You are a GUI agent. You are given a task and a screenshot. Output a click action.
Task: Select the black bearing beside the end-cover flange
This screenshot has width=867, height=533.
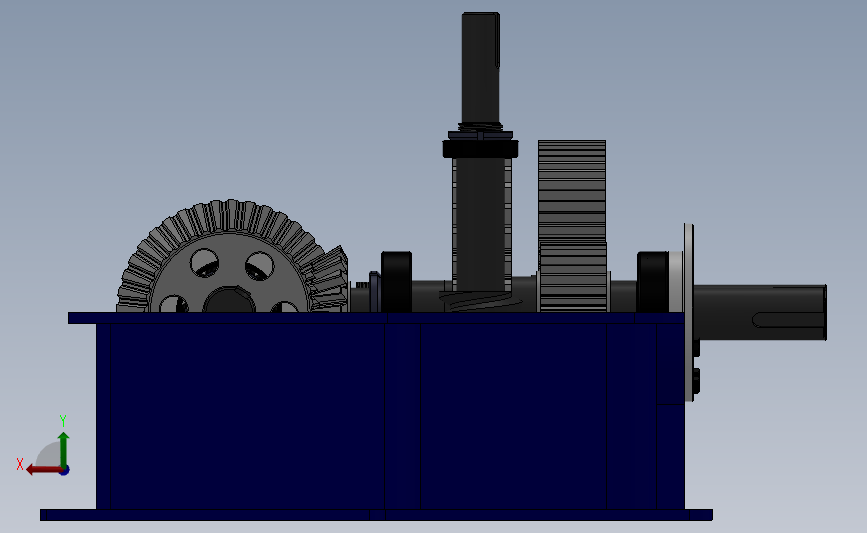(653, 282)
